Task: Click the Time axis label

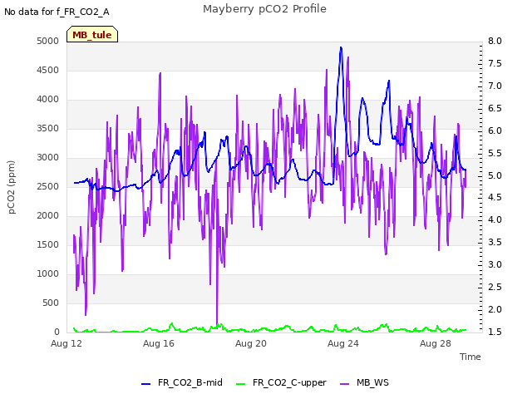Action: point(470,357)
